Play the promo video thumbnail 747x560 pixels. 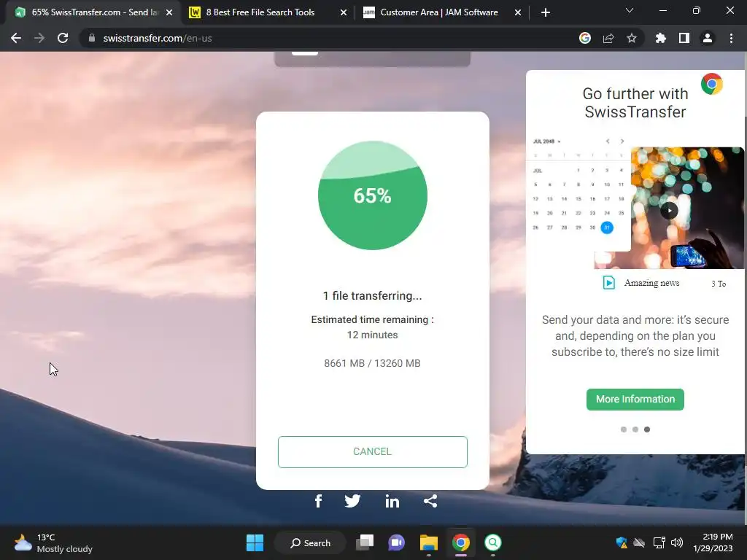pos(670,210)
